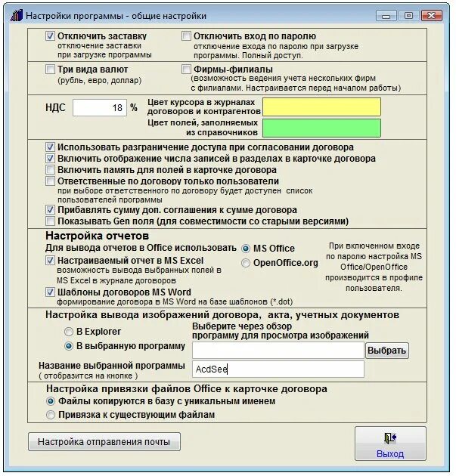The image size is (456, 476).
Task: Toggle 'Шаблоны договоров MS Word' checkbox
Action: (50, 292)
